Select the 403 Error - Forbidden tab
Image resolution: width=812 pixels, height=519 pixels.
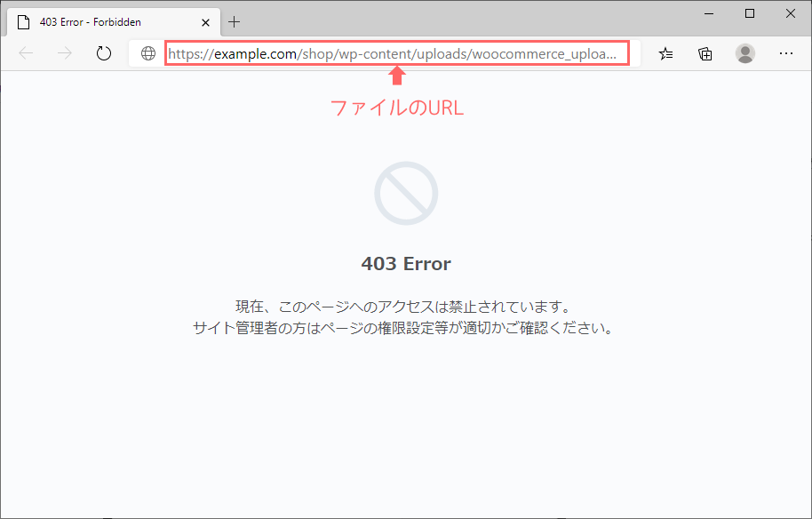(x=114, y=22)
